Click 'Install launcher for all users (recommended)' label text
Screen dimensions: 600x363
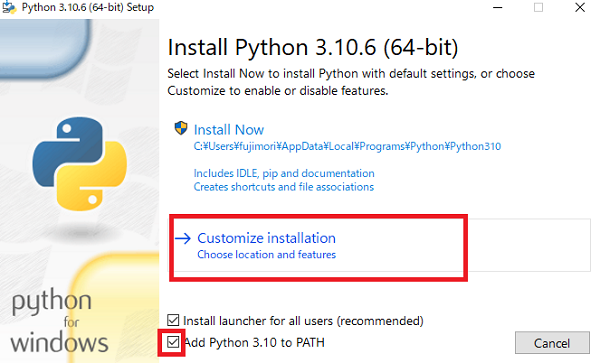point(303,321)
